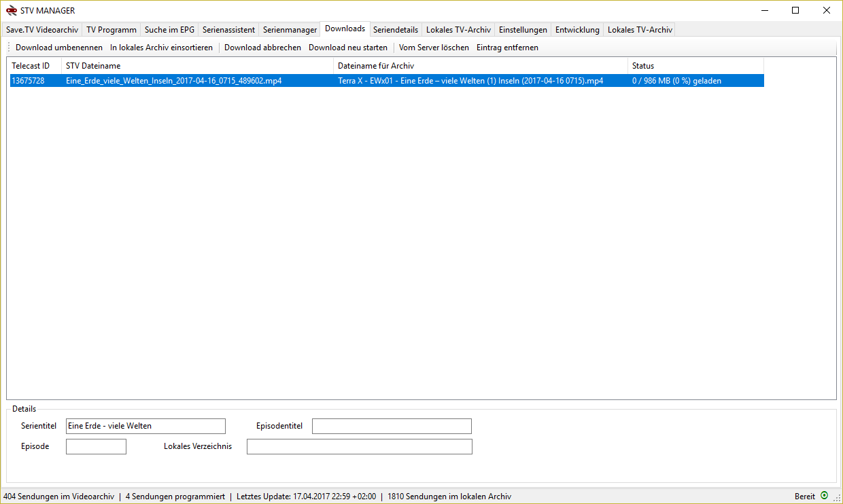843x504 pixels.
Task: Remove the entry via Eintrag entfernen
Action: (x=507, y=48)
